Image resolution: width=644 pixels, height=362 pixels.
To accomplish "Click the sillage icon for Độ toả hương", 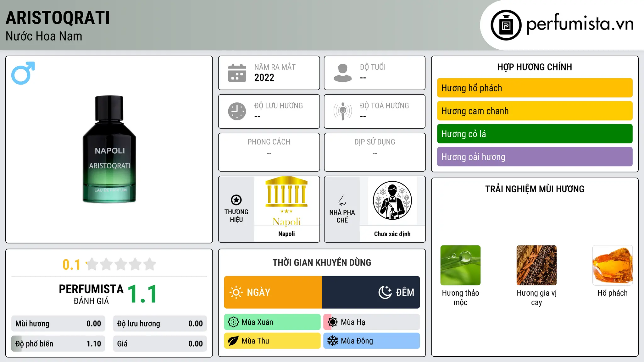I will pos(343,111).
